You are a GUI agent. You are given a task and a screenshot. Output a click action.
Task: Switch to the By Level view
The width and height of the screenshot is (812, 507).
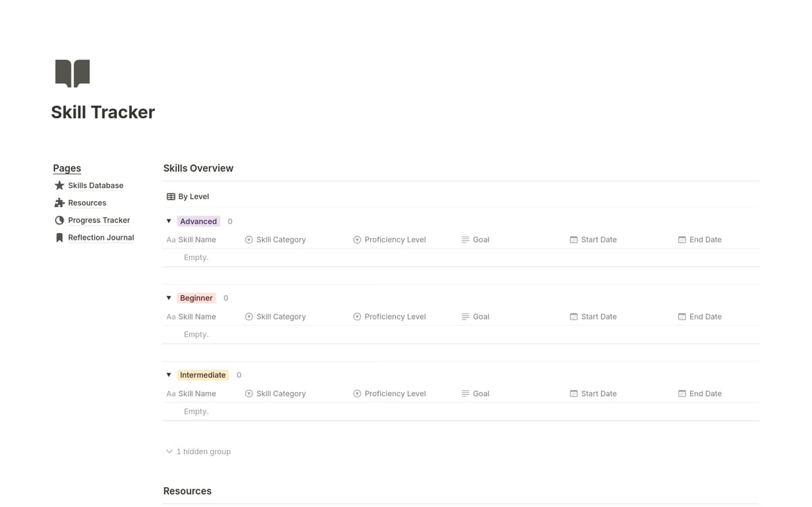pos(191,196)
